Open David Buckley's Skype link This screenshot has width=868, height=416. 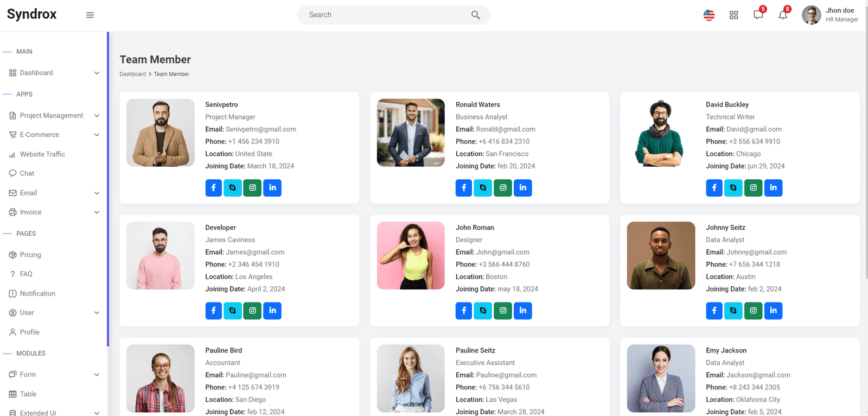point(733,188)
